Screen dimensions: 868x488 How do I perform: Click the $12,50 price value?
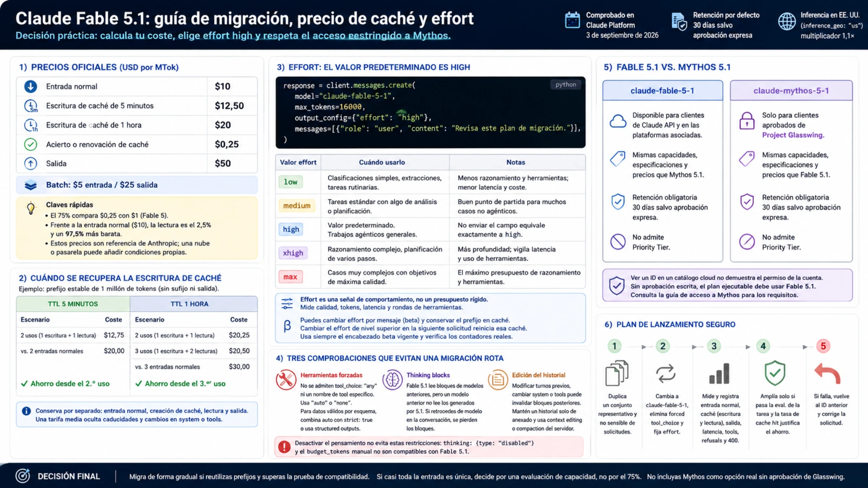coord(229,106)
